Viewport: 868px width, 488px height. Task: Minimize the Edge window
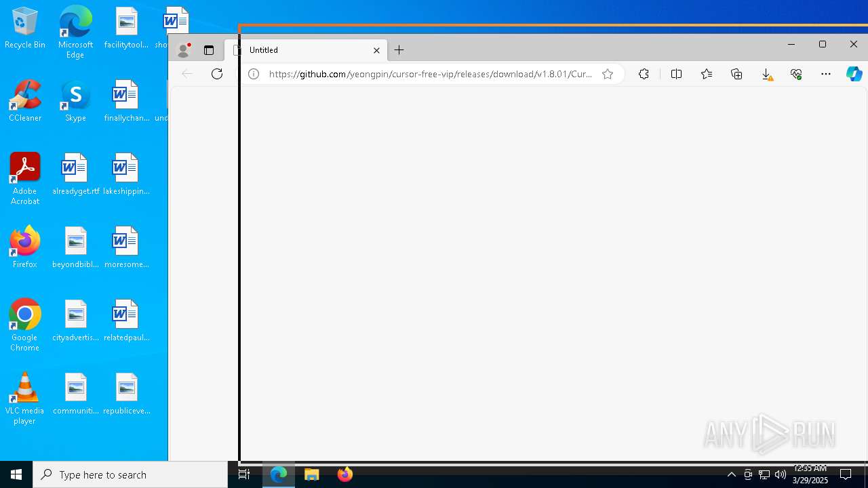tap(791, 44)
